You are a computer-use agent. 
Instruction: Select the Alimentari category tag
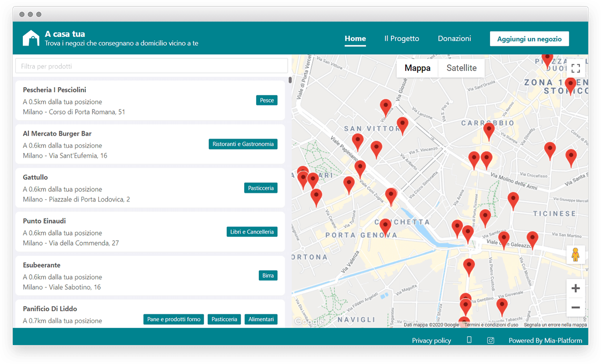click(x=261, y=319)
